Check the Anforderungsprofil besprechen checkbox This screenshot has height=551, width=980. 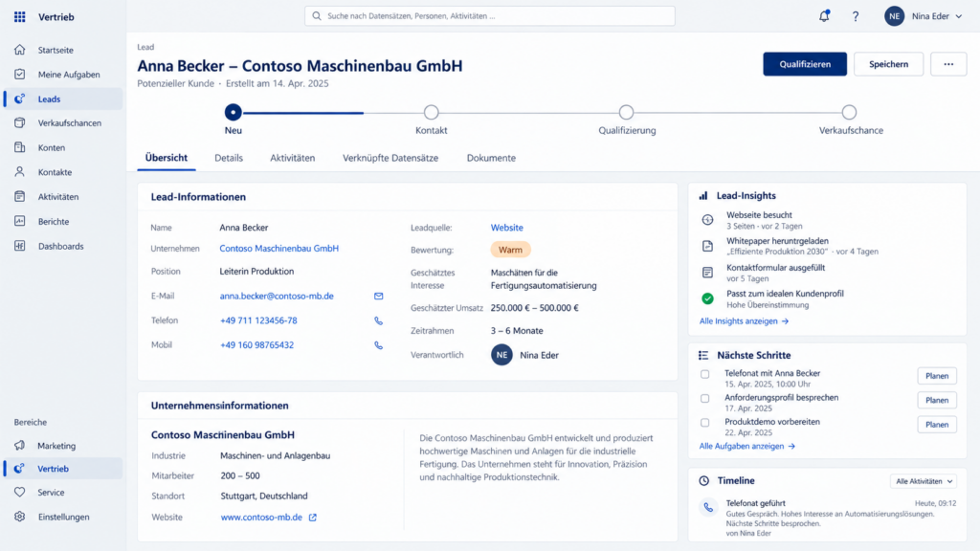click(705, 399)
